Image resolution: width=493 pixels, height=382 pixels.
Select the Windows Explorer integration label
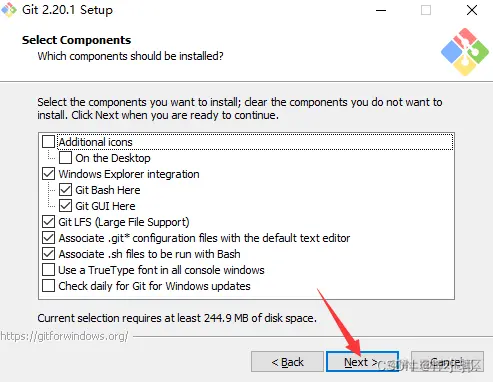tap(129, 174)
